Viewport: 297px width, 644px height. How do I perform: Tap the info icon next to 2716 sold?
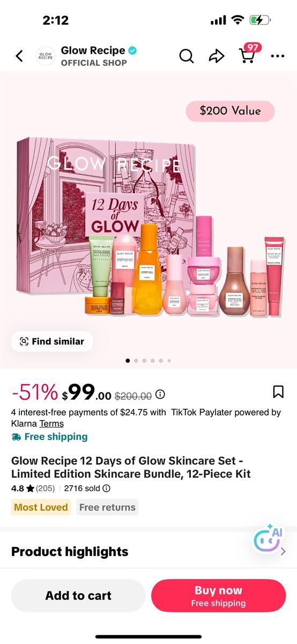[106, 488]
